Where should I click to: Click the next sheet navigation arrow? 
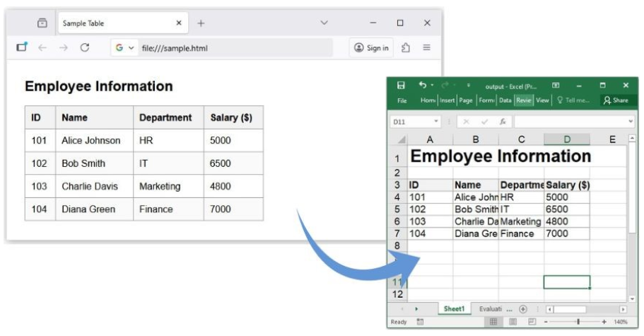416,309
